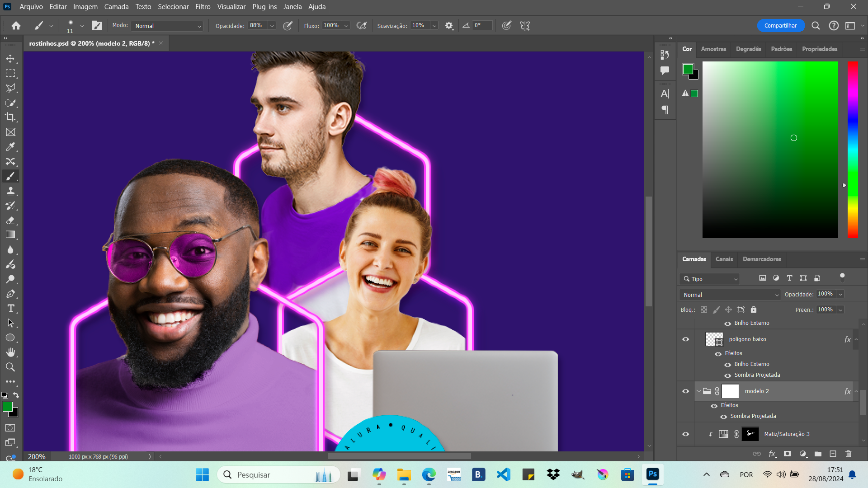Click the Compartilhar button
The width and height of the screenshot is (868, 488).
781,25
